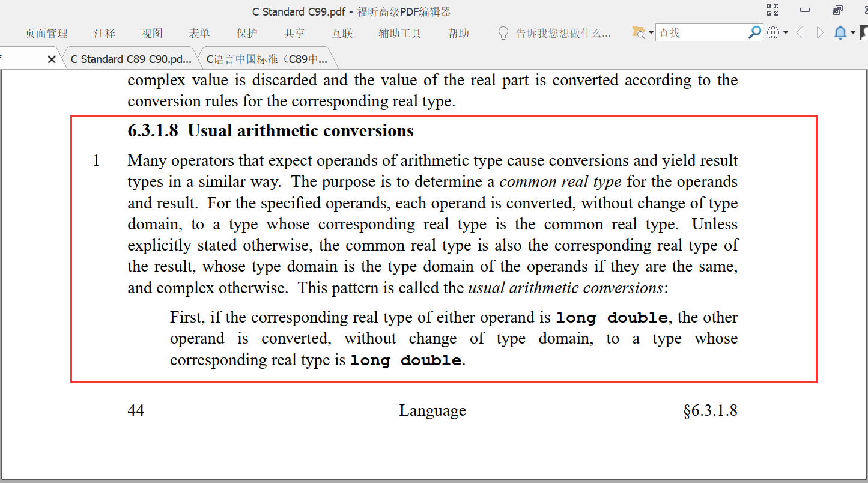Close the C Standard C89 C90 tab

(x=52, y=58)
